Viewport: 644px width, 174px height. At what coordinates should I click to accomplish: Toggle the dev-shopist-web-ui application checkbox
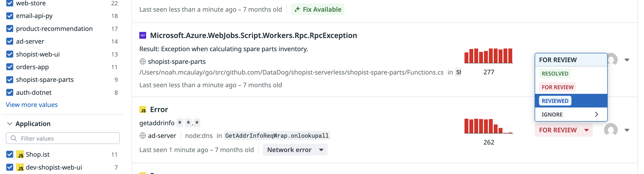10,167
